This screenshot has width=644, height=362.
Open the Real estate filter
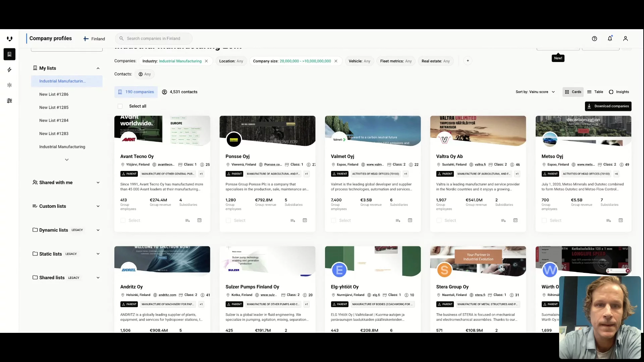pos(435,61)
